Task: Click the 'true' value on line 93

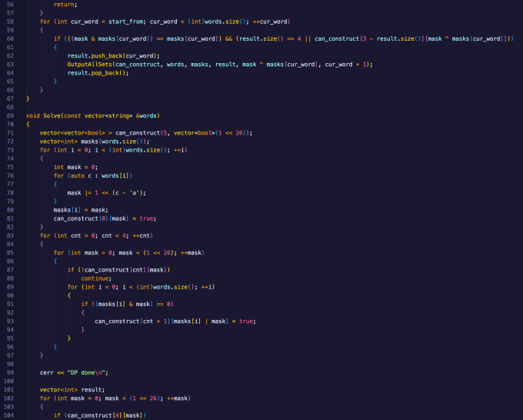Action: (x=246, y=322)
